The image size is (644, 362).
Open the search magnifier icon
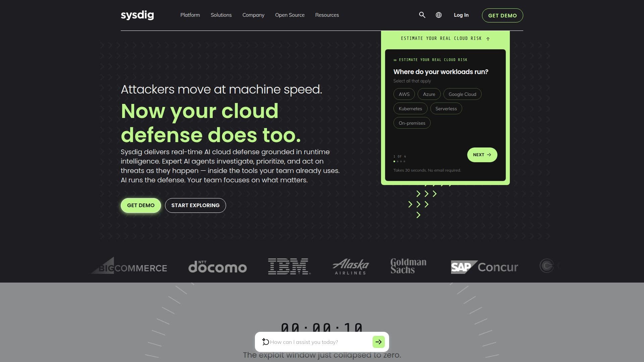coord(422,15)
